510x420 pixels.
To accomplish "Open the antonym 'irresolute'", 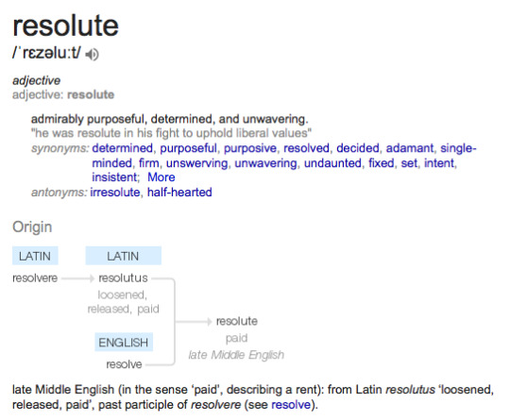I will (115, 193).
